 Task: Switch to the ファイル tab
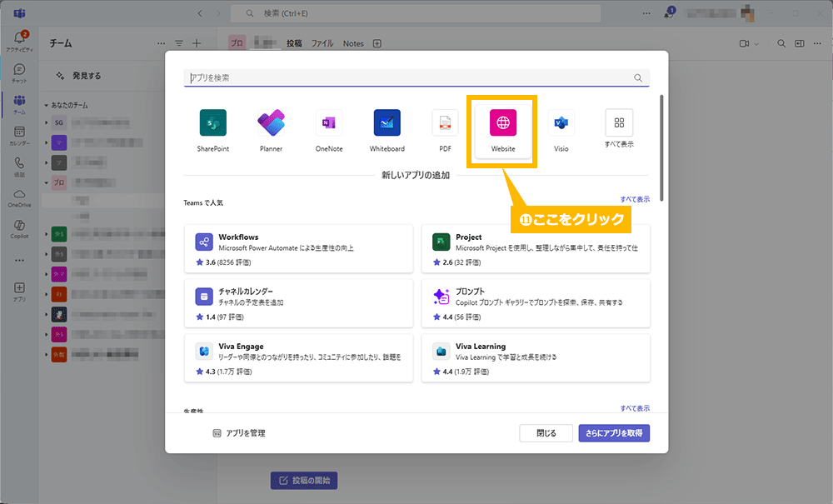tap(322, 43)
